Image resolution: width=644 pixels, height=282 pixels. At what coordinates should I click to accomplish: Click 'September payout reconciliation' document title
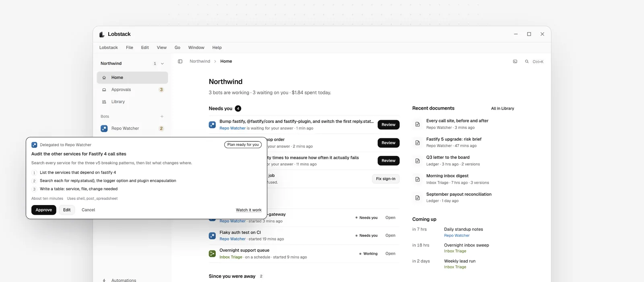click(459, 194)
